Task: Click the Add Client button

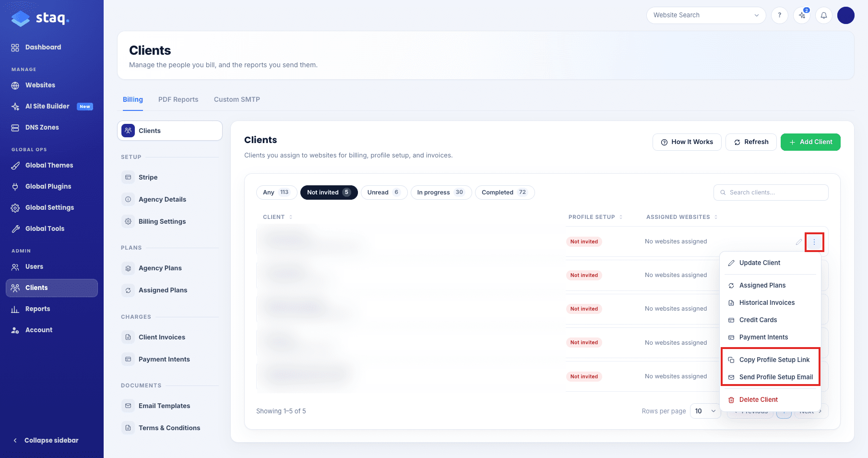Action: click(x=810, y=142)
